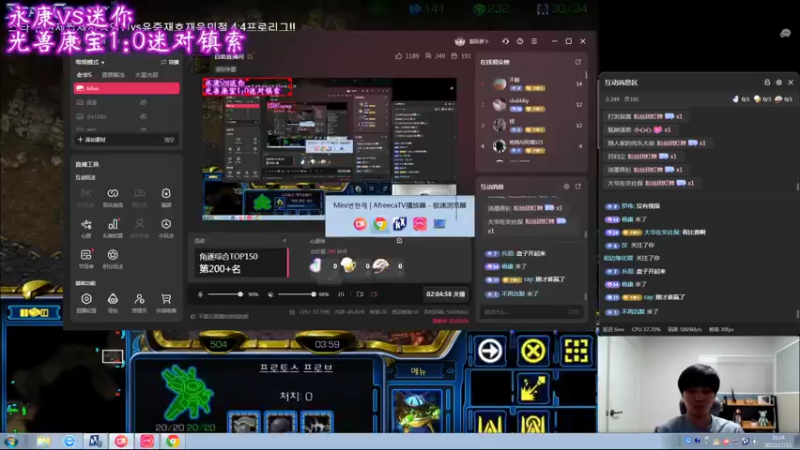Click the 02:04:58 关播 end stream button

(445, 294)
